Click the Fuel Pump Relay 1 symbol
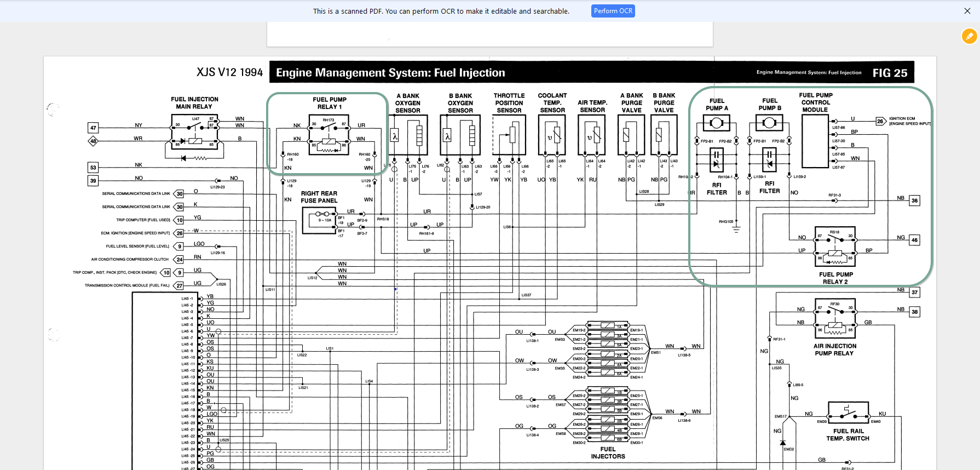This screenshot has height=470, width=980. click(328, 135)
